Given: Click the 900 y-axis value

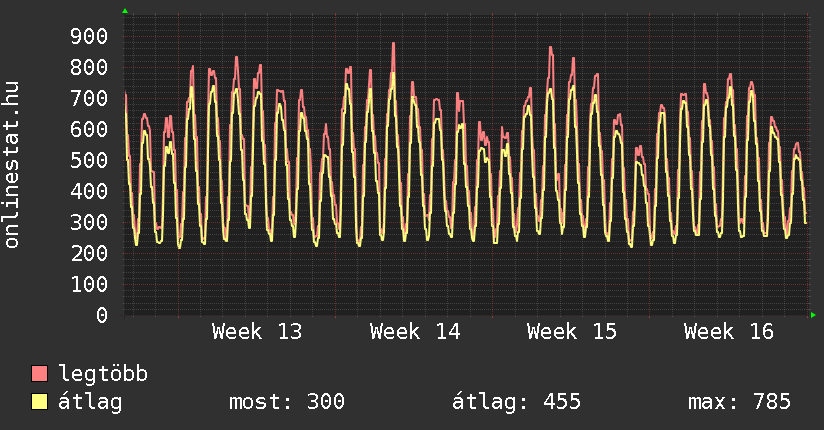Looking at the screenshot, I should (x=89, y=37).
